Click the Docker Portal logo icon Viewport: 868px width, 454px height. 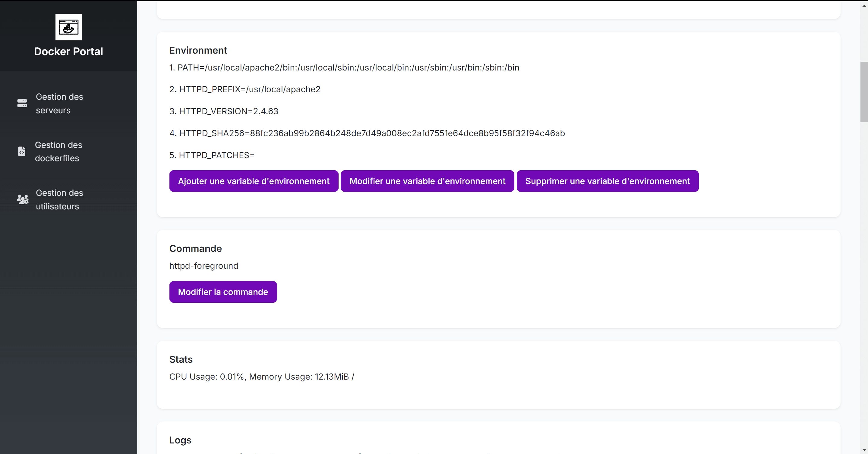point(68,27)
